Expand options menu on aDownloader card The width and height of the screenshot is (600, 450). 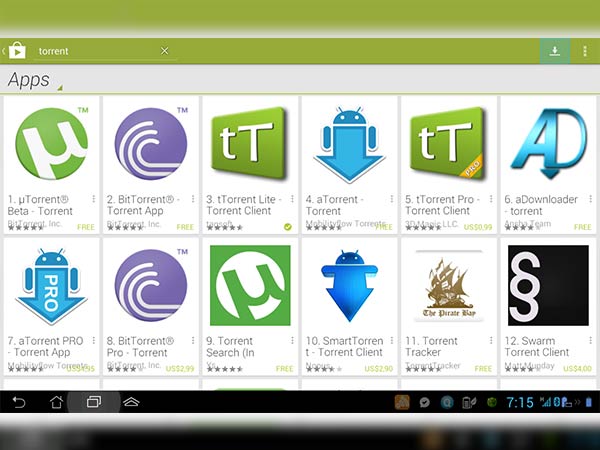[591, 199]
